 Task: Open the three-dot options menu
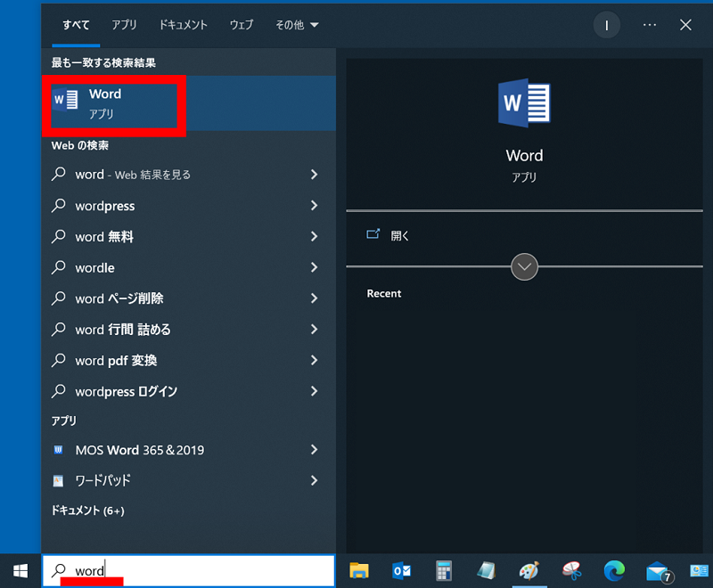point(650,25)
